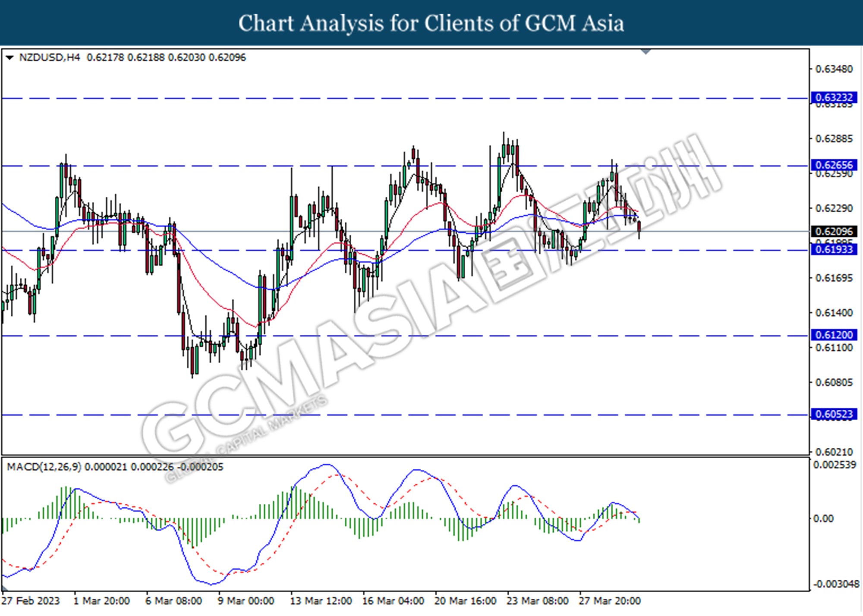Click the MACD scale value -0.003048
This screenshot has height=616, width=863.
click(x=836, y=584)
